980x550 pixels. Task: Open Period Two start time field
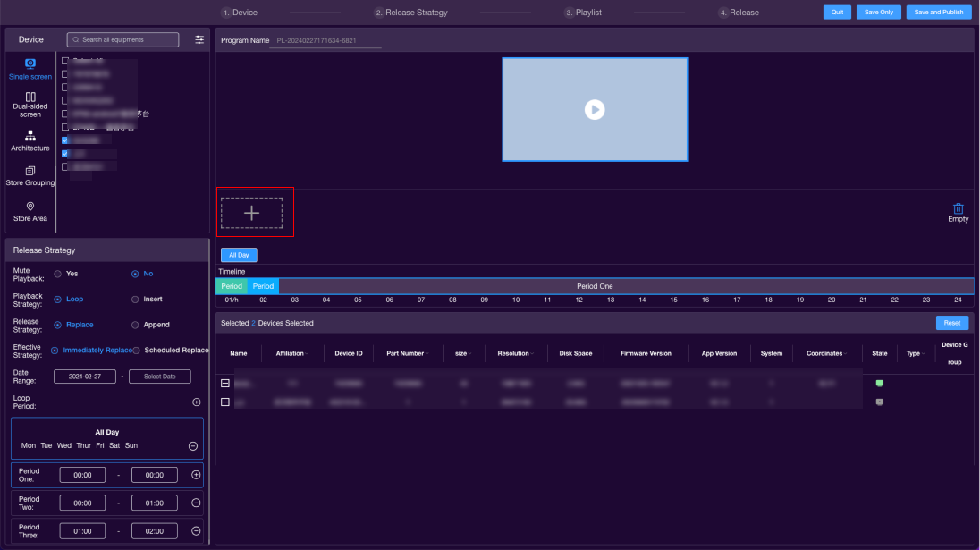tap(82, 503)
